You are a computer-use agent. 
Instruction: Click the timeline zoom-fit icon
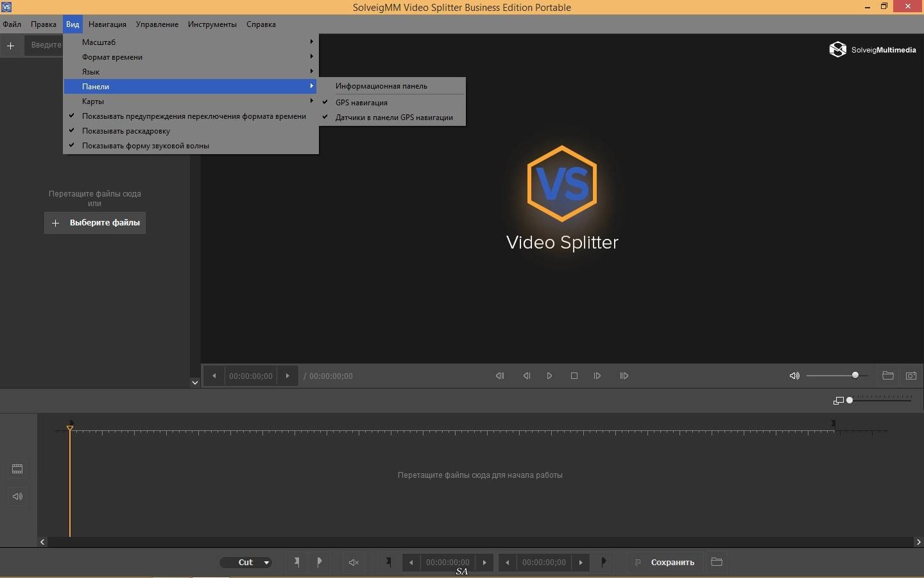coord(838,401)
